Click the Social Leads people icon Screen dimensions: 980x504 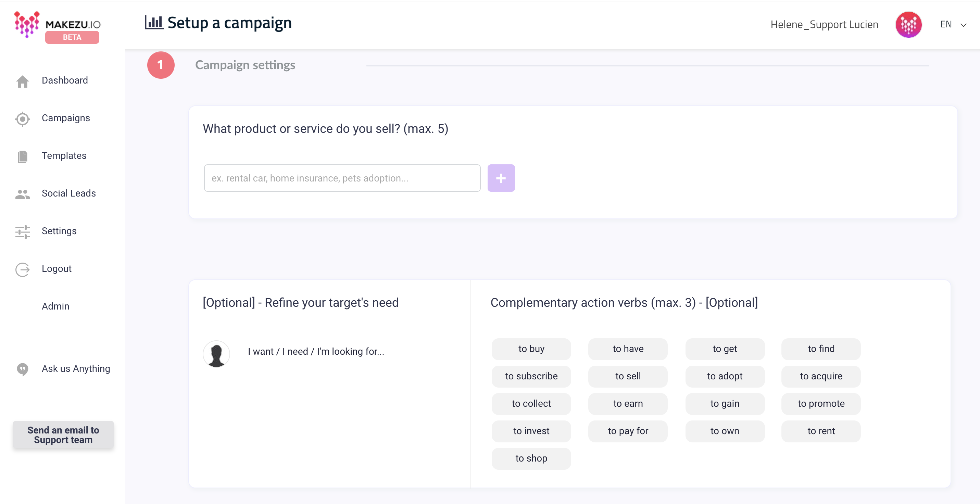23,194
